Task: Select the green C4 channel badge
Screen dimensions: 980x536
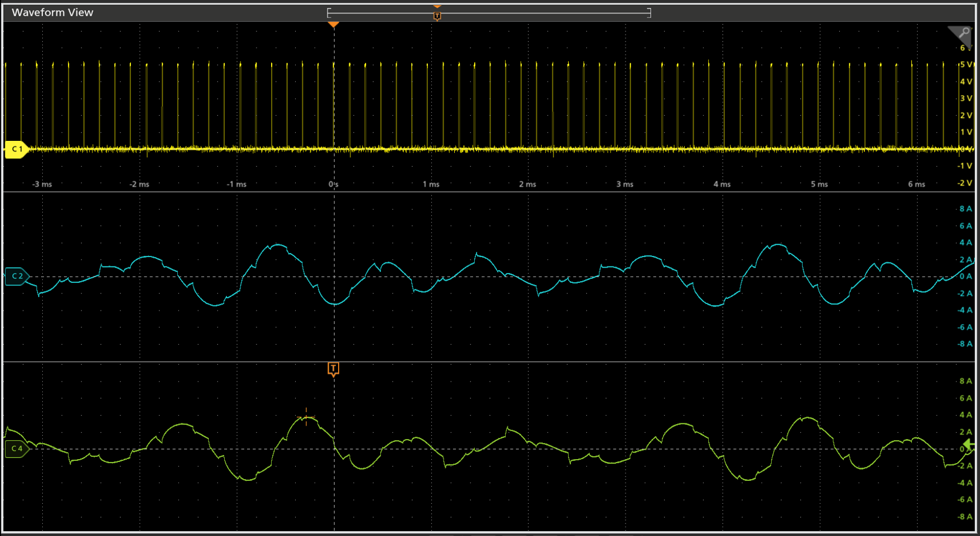Action: pos(16,449)
